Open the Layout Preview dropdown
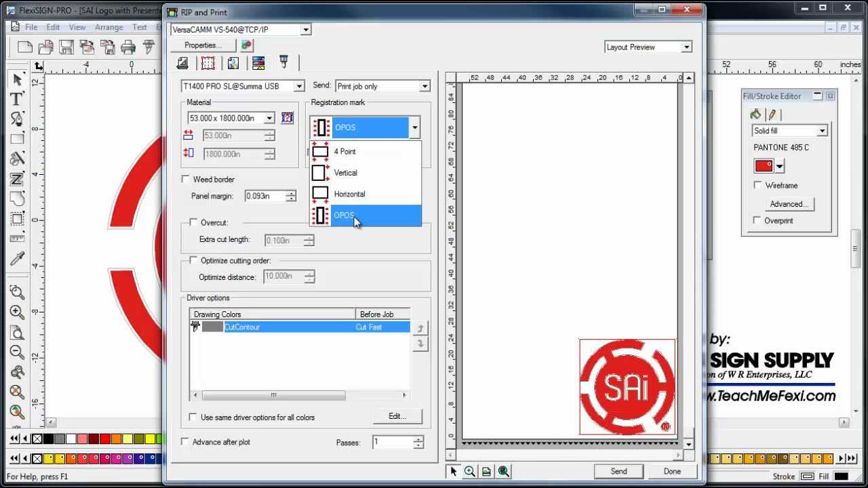 [686, 47]
